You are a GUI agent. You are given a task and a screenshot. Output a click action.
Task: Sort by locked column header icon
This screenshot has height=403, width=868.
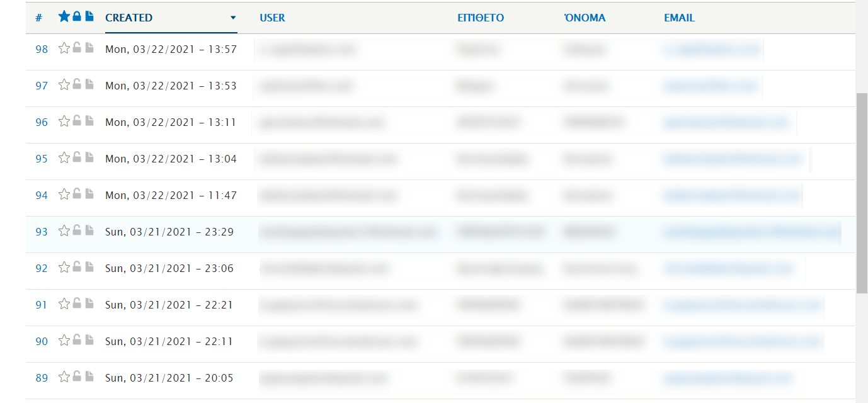click(x=77, y=16)
